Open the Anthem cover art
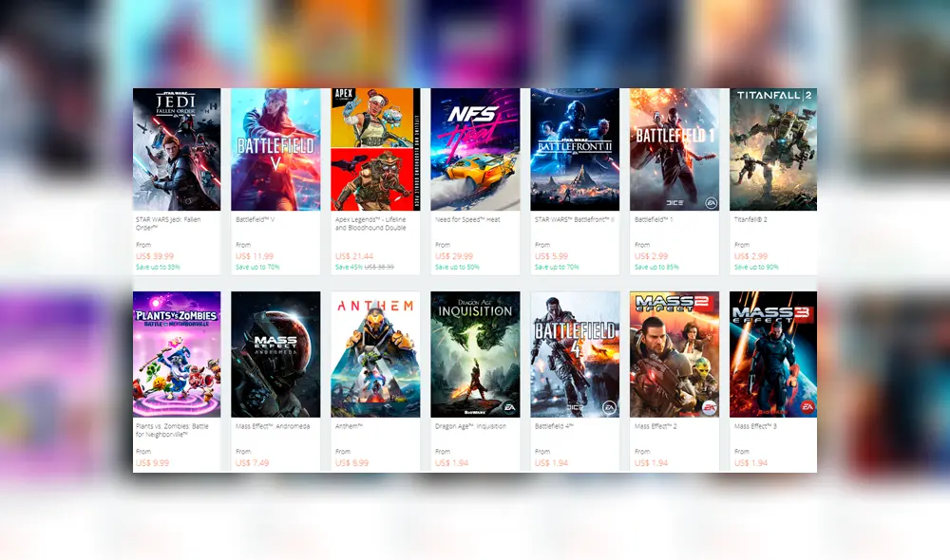 coord(375,354)
